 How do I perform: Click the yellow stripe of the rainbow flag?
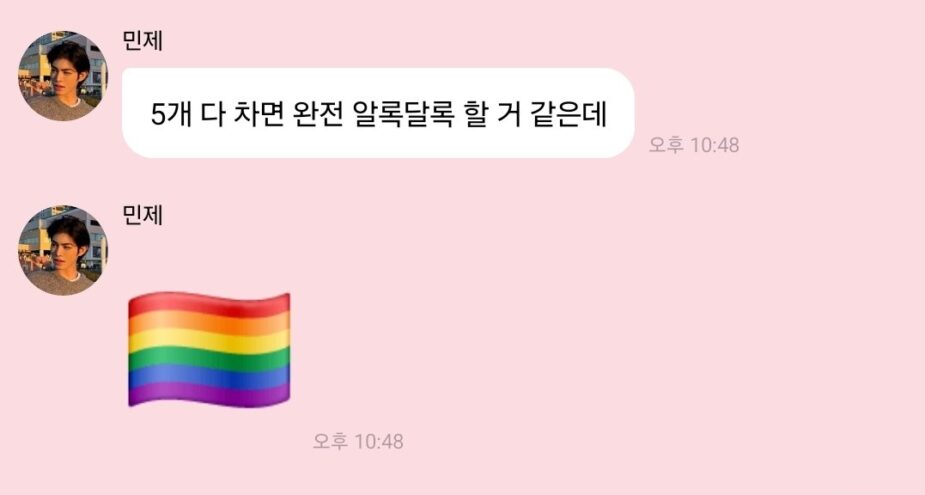tap(209, 341)
